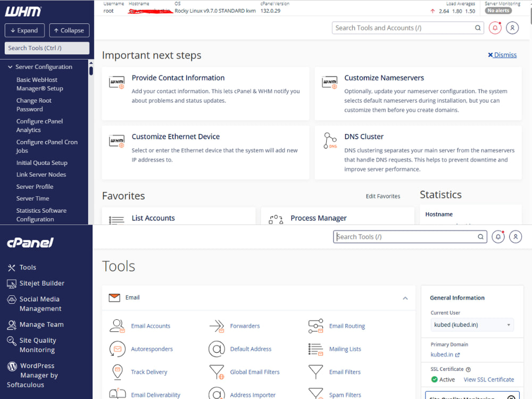Click the kubed.in external link icon
The width and height of the screenshot is (532, 399).
[458, 355]
